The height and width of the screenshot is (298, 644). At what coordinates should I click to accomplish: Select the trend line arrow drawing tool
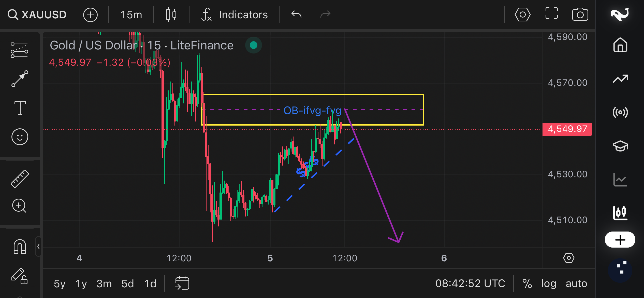point(20,79)
